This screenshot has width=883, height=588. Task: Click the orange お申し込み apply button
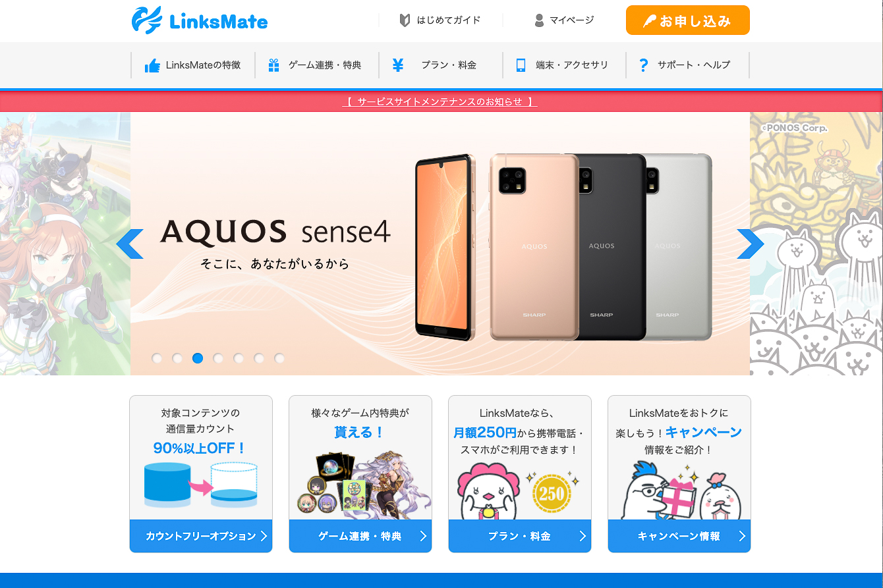[688, 20]
